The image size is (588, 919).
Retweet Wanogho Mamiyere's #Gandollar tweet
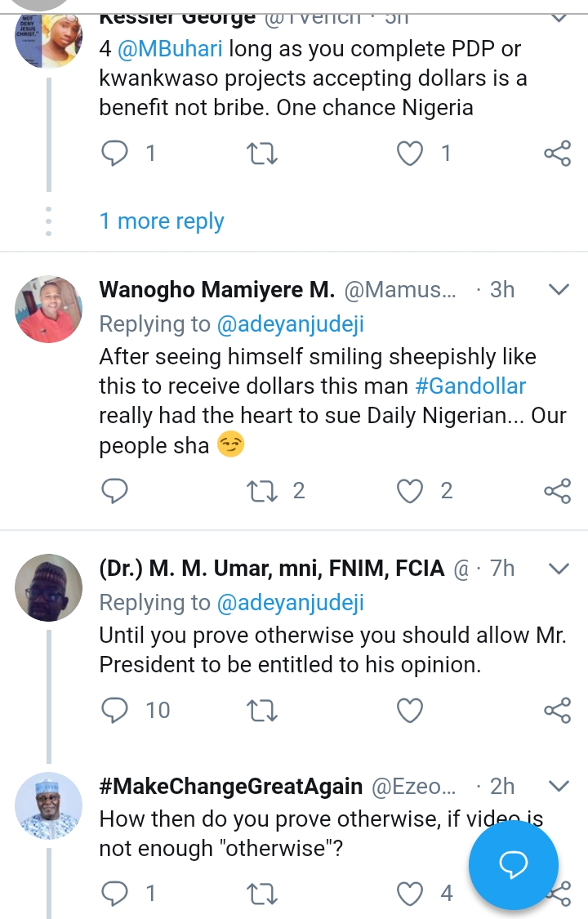pos(262,490)
